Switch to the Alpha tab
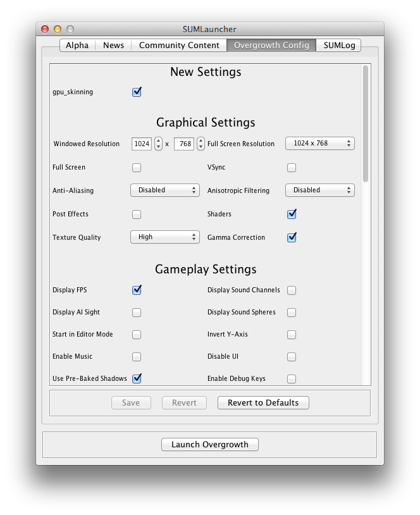Image resolution: width=420 pixels, height=515 pixels. (x=77, y=46)
